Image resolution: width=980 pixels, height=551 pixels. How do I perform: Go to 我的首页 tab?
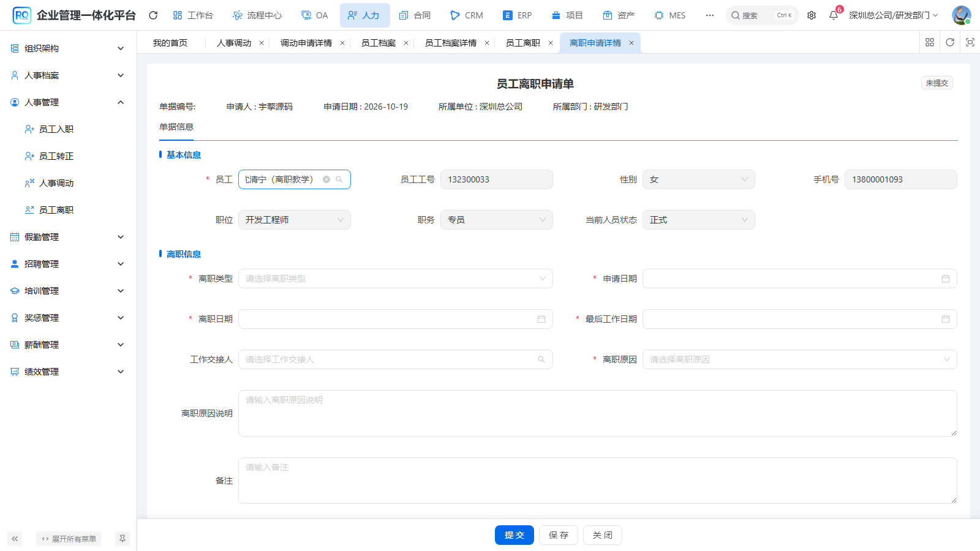coord(170,43)
